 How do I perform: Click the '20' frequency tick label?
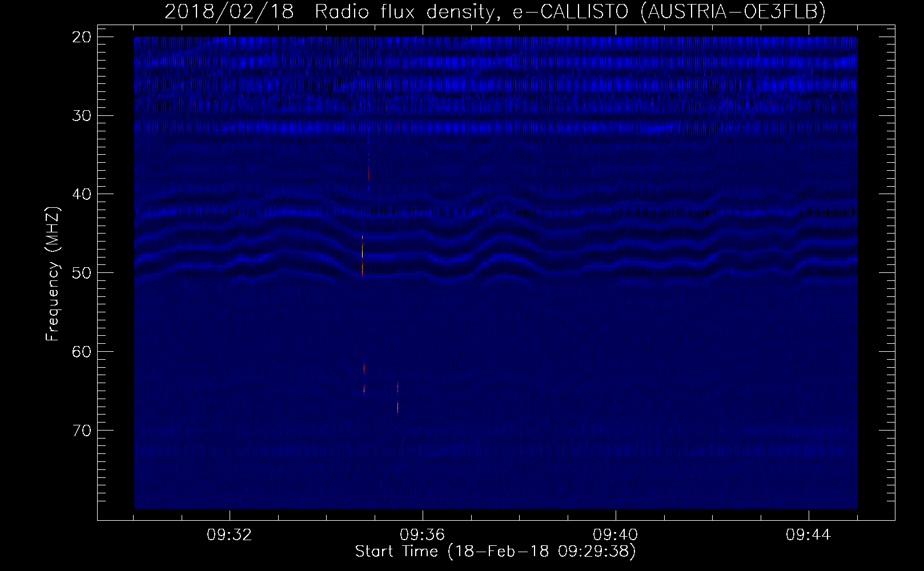82,37
